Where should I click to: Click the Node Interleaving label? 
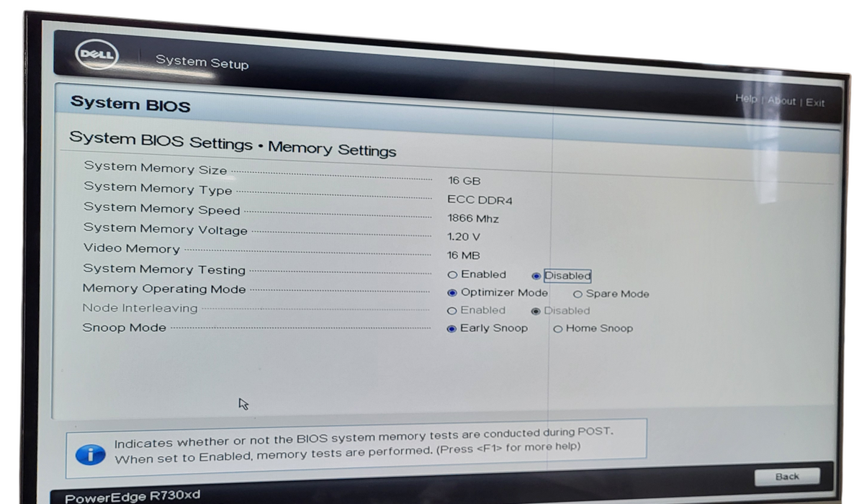pyautogui.click(x=140, y=308)
